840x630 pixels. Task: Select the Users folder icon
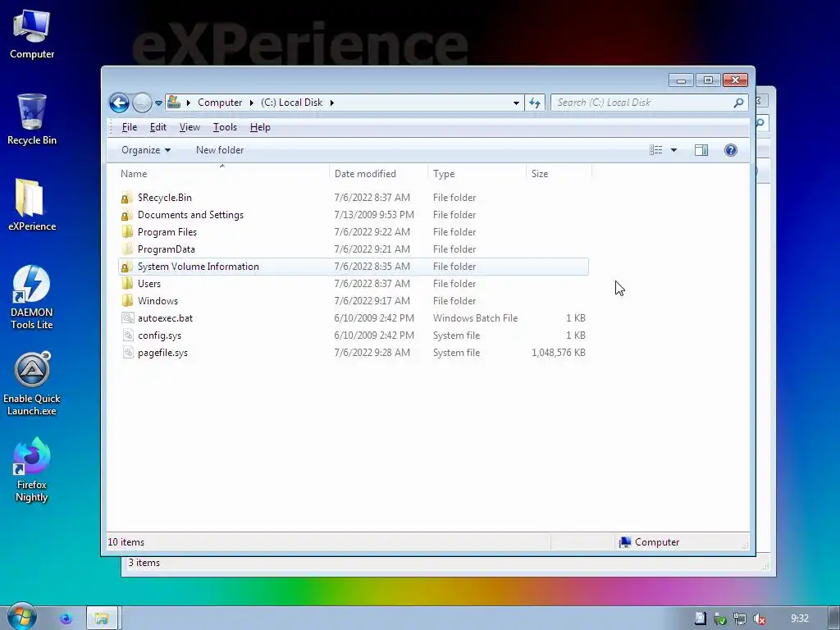tap(126, 283)
